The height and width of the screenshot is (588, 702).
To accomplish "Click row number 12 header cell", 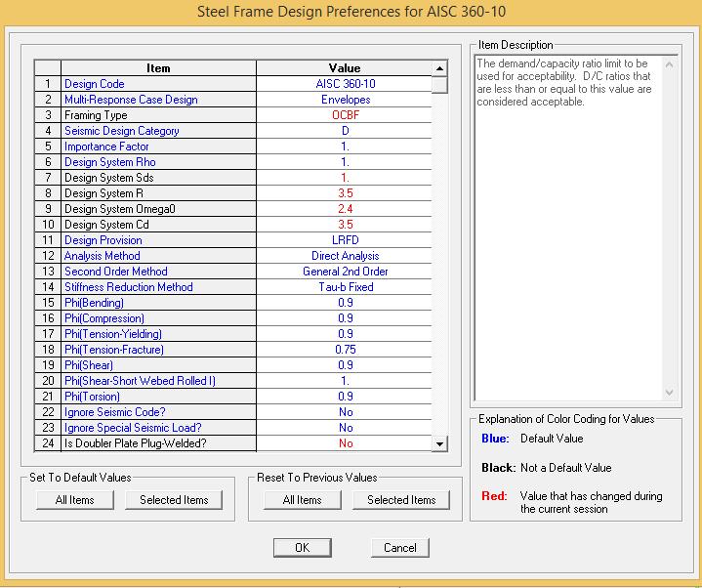I will [48, 256].
